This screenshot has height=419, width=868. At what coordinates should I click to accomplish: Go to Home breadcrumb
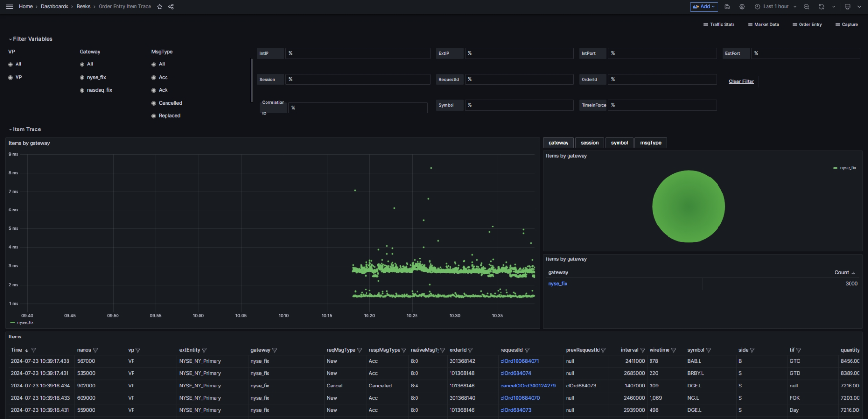point(26,7)
